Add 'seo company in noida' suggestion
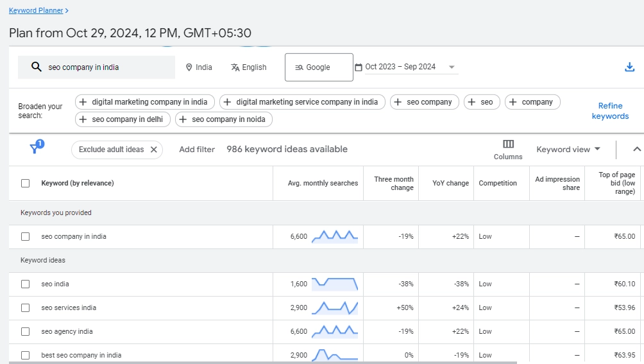This screenshot has height=364, width=644. (x=224, y=119)
